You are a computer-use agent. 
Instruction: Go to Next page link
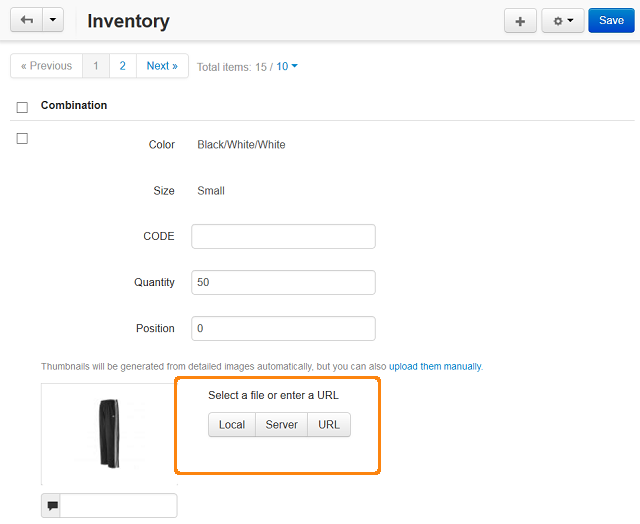coord(162,66)
